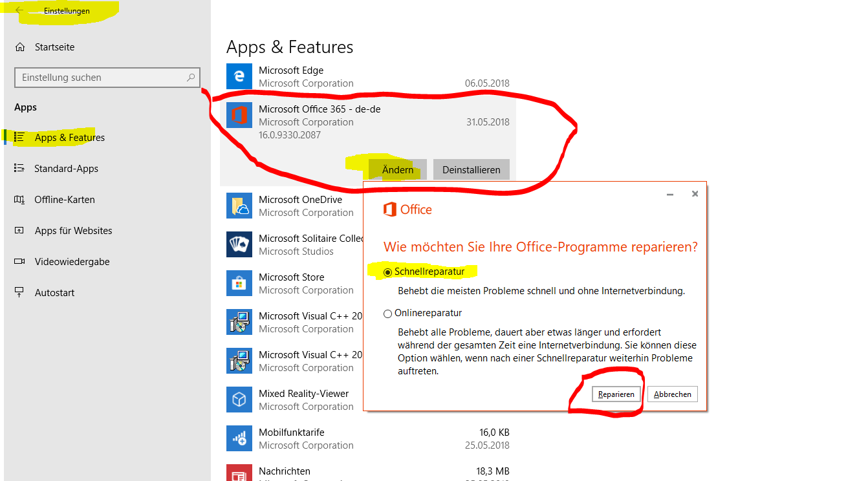The height and width of the screenshot is (481, 868).
Task: Close the Office repair dialog
Action: [695, 194]
